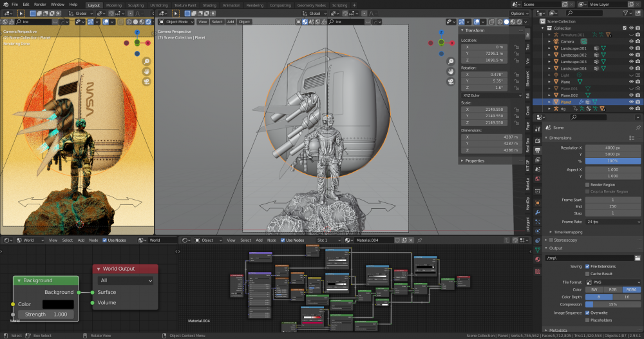Click the Options button in viewport header

click(519, 14)
